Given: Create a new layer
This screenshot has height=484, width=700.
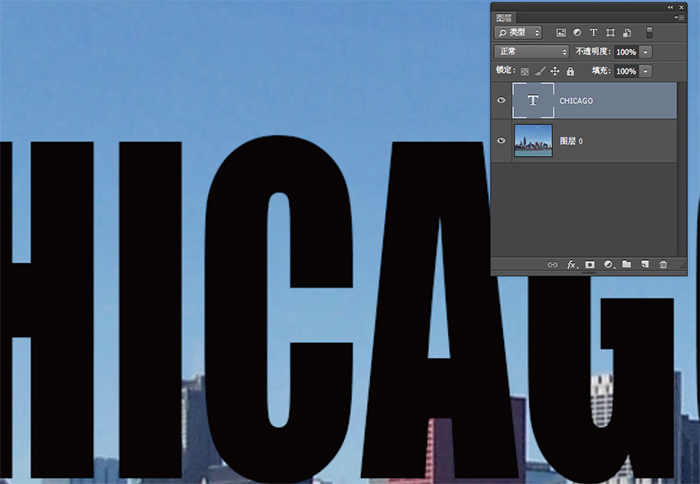Looking at the screenshot, I should pyautogui.click(x=645, y=264).
